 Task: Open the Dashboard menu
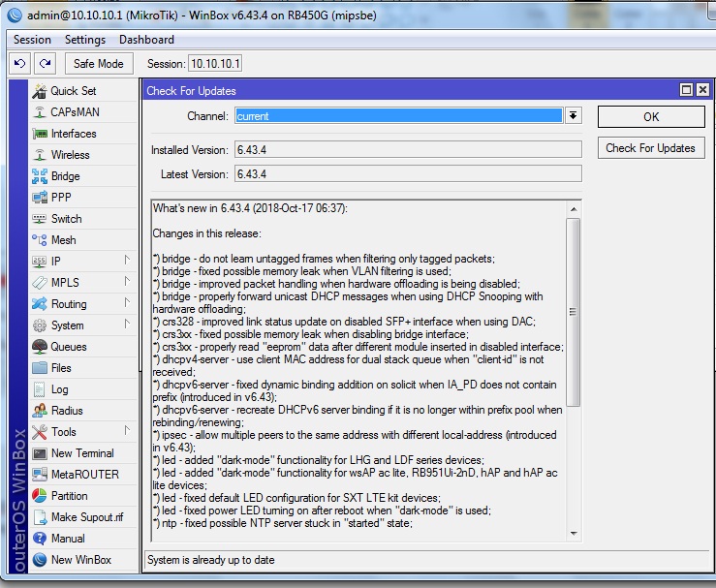pyautogui.click(x=146, y=40)
